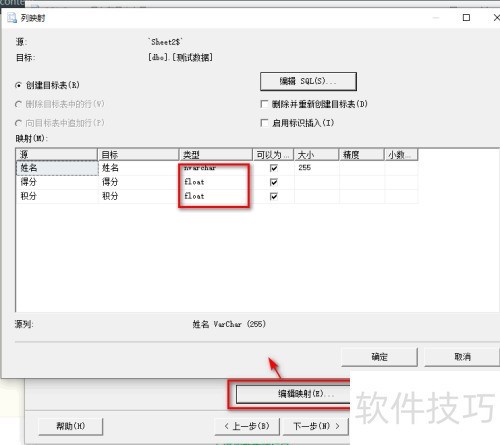The image size is (500, 445).
Task: Proceed with 下一步(N) button
Action: (316, 426)
